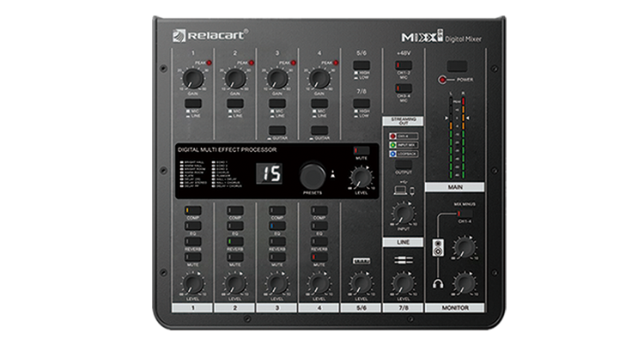Click the channel 1 GAIN knob
The width and height of the screenshot is (644, 351).
(x=194, y=78)
